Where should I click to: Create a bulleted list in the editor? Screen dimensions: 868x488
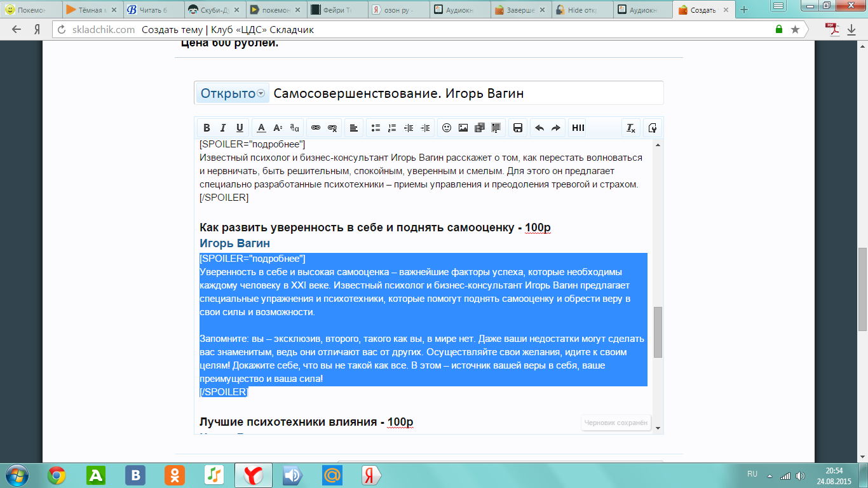click(376, 128)
